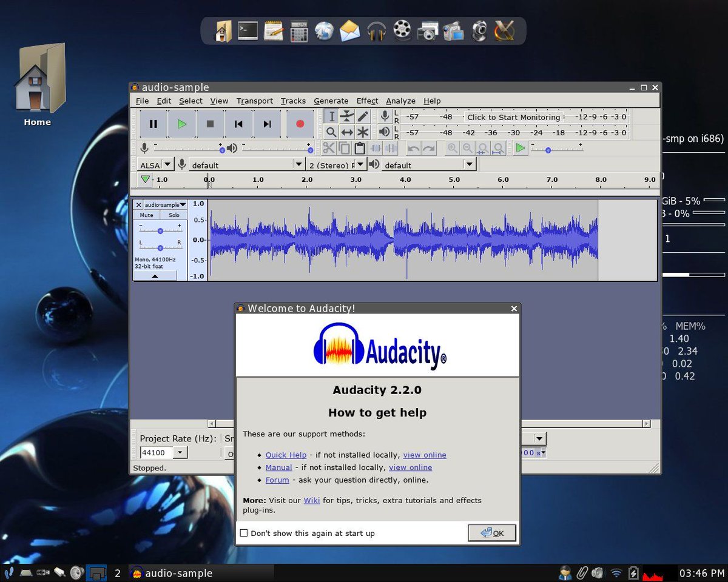Open the Edit menu

click(x=164, y=101)
